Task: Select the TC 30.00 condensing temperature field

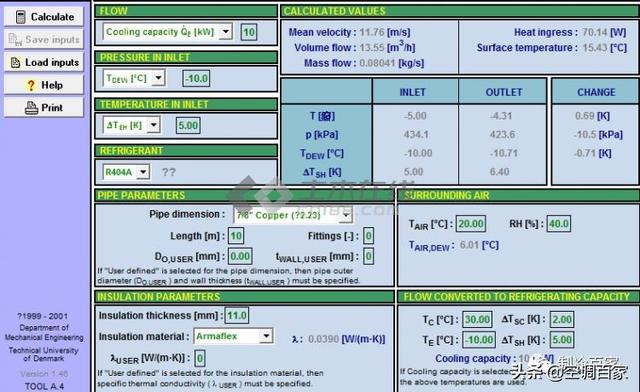Action: (x=477, y=319)
